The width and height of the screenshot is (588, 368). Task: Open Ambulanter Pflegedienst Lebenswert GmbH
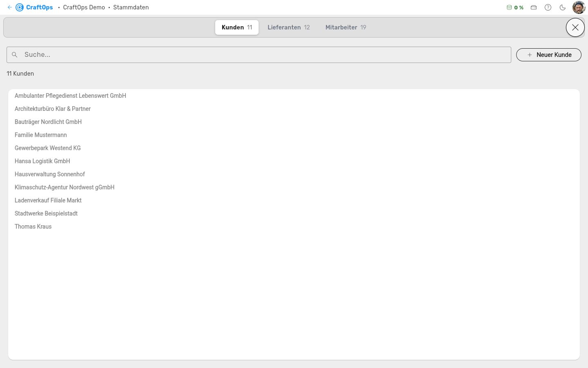coord(294,96)
